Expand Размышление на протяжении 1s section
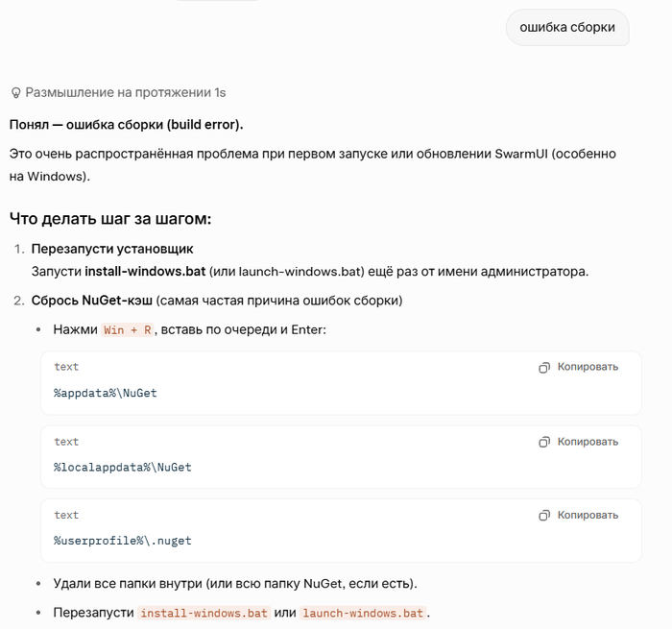This screenshot has width=672, height=629. pyautogui.click(x=125, y=92)
